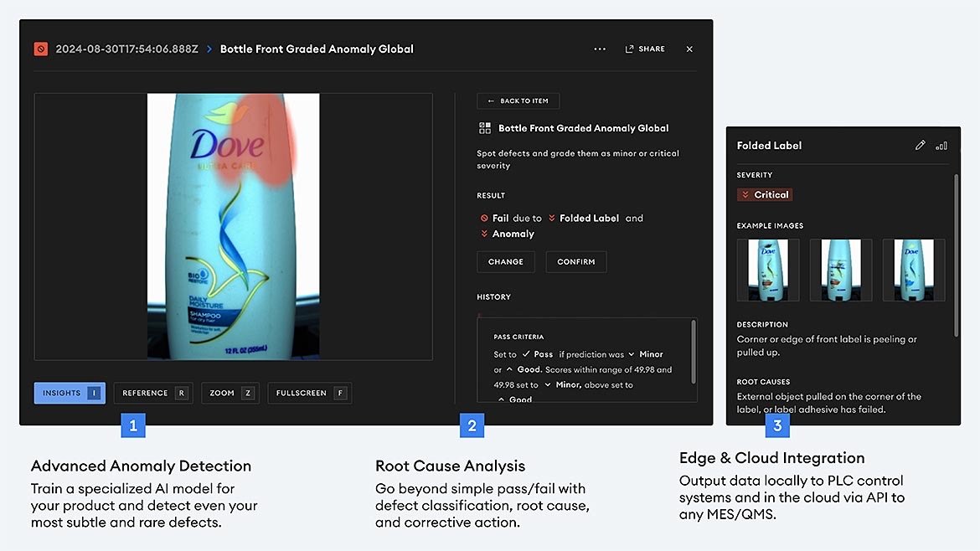980x551 pixels.
Task: Switch to REFERENCE view
Action: (x=153, y=393)
